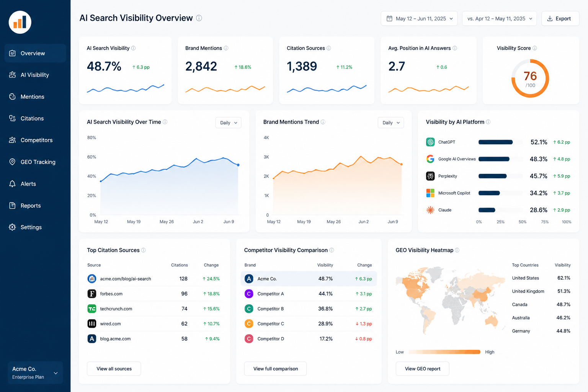Click info icon beside AI Search Visibility Over Time
Viewport: 588px width, 392px height.
165,122
